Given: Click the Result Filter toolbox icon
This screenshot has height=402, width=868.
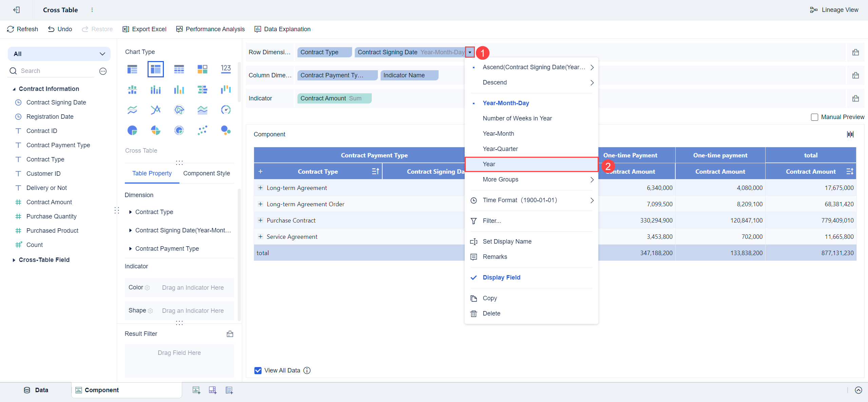Looking at the screenshot, I should pyautogui.click(x=230, y=334).
